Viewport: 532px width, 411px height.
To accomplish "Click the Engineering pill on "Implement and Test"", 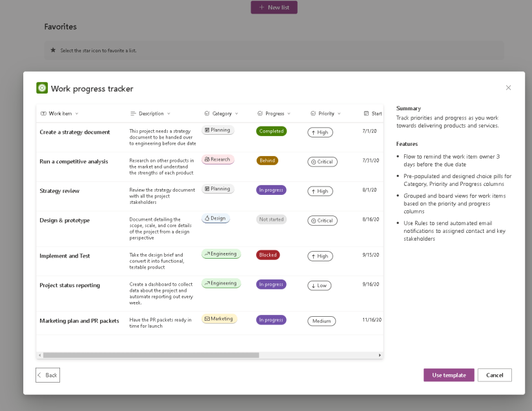I will tap(221, 254).
